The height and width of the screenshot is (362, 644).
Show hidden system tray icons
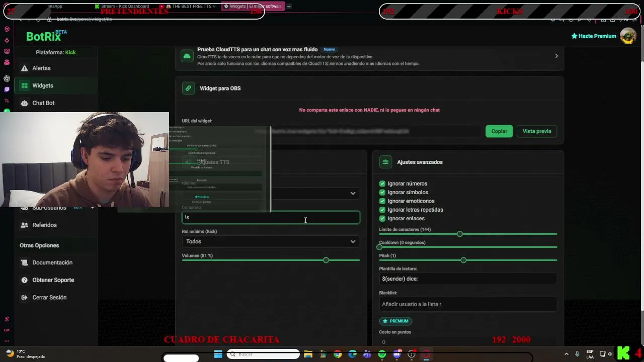coord(567,354)
